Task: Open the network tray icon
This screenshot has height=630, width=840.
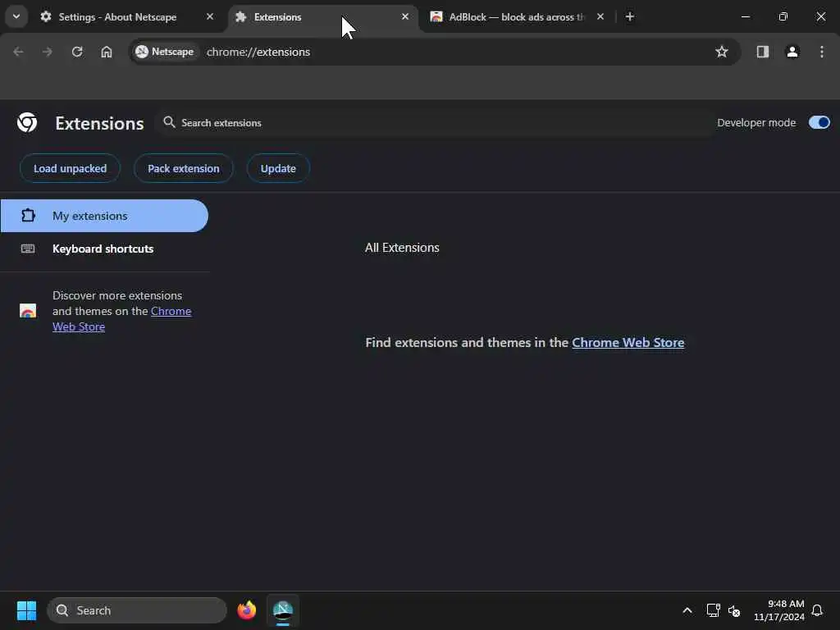Action: click(x=713, y=610)
